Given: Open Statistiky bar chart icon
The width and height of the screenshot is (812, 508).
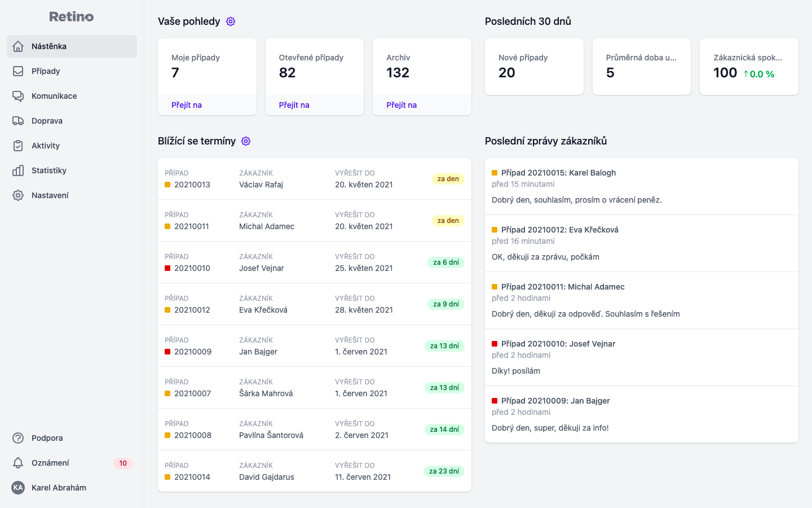Looking at the screenshot, I should coord(18,170).
